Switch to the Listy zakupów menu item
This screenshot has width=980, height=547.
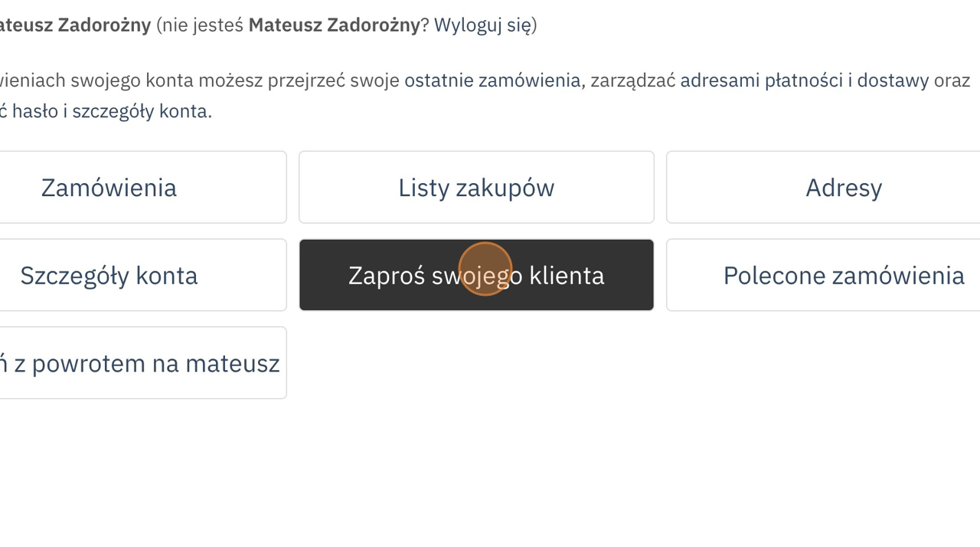coord(476,188)
